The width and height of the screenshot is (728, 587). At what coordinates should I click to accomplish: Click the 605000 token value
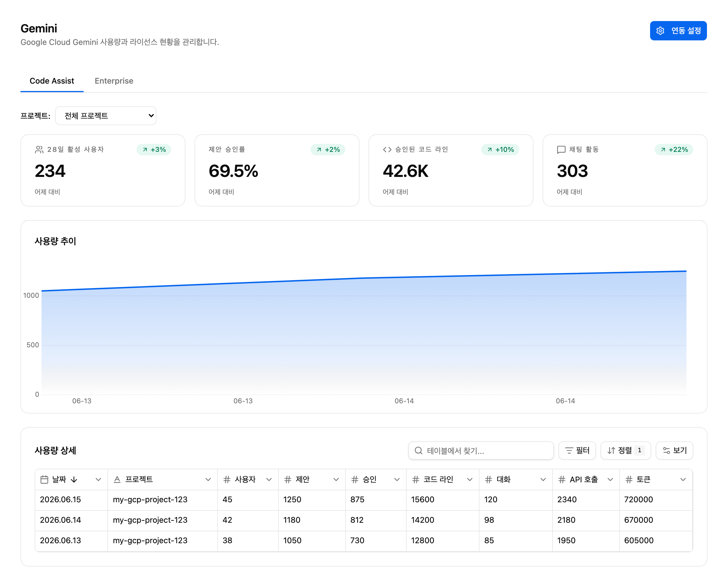pyautogui.click(x=639, y=540)
